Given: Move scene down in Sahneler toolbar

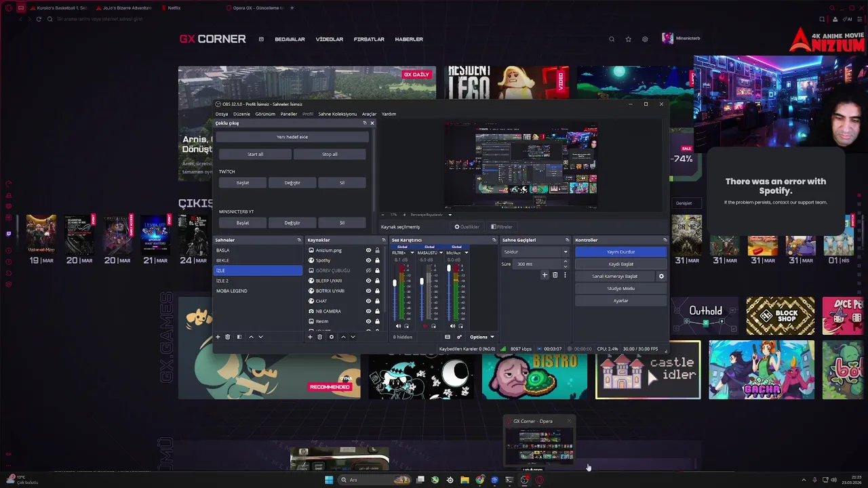Looking at the screenshot, I should pos(260,337).
